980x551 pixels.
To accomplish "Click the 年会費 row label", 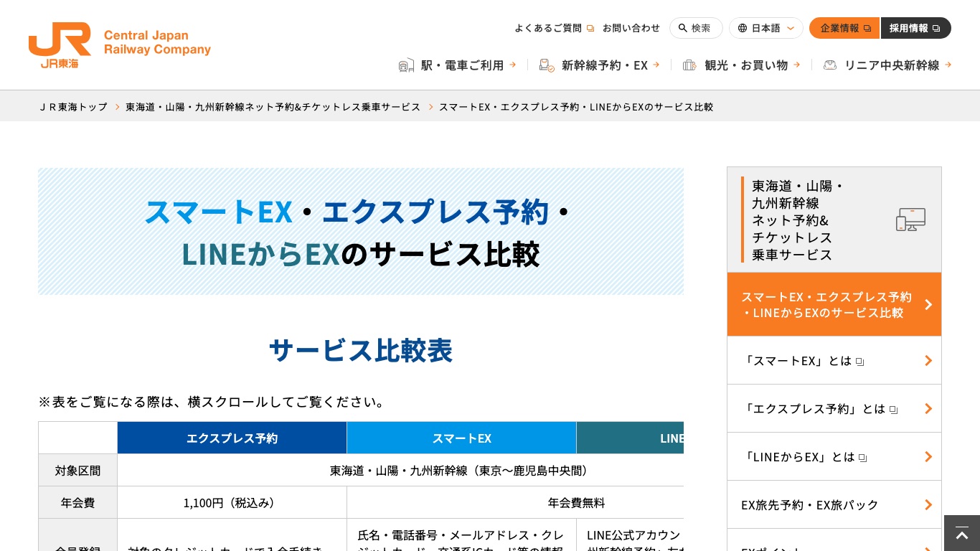I will (77, 503).
